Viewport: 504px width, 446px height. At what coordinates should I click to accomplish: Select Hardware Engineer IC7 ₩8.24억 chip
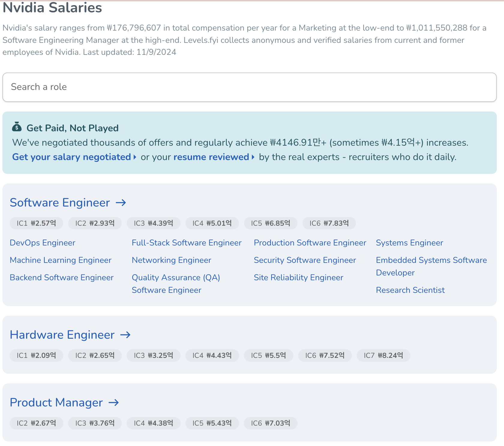pyautogui.click(x=383, y=355)
